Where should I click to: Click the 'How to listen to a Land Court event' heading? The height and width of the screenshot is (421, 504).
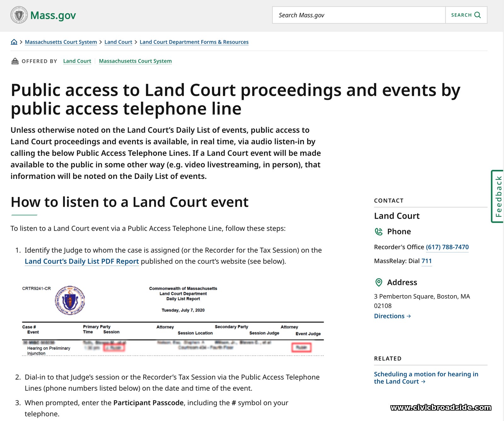tap(129, 202)
